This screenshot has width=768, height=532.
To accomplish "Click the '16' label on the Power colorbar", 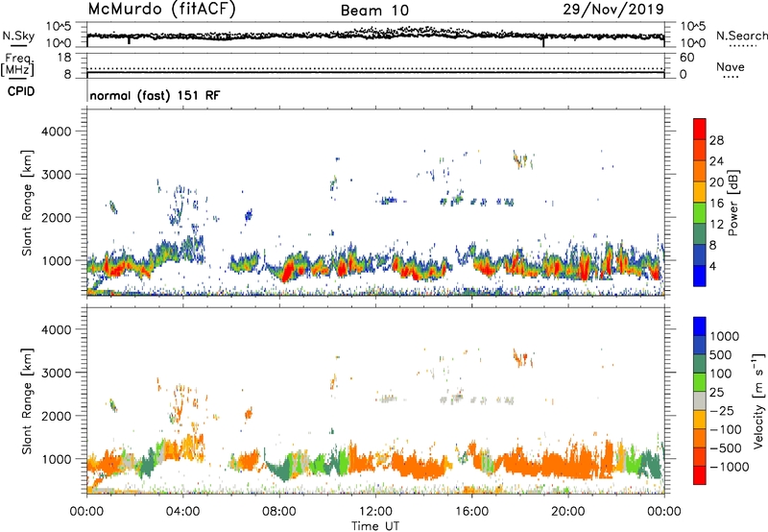I will click(716, 204).
